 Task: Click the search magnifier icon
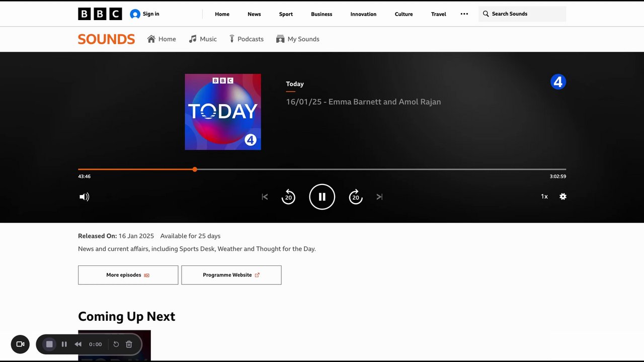click(486, 14)
